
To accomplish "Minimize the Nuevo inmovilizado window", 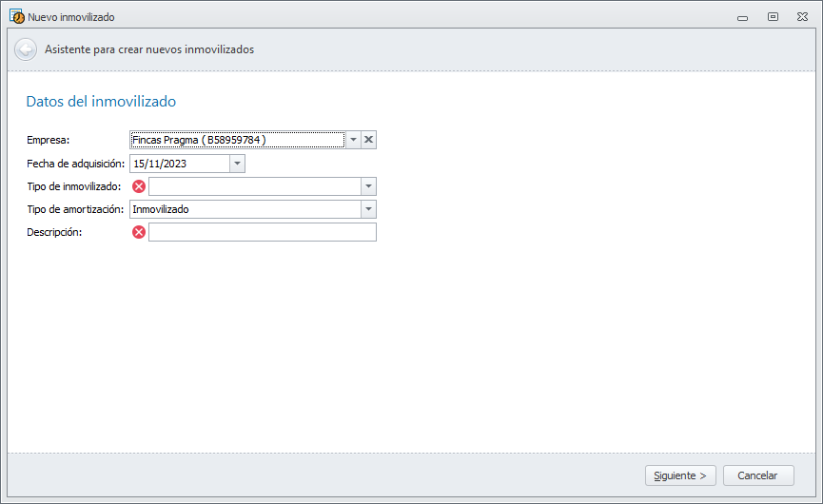I will 742,16.
